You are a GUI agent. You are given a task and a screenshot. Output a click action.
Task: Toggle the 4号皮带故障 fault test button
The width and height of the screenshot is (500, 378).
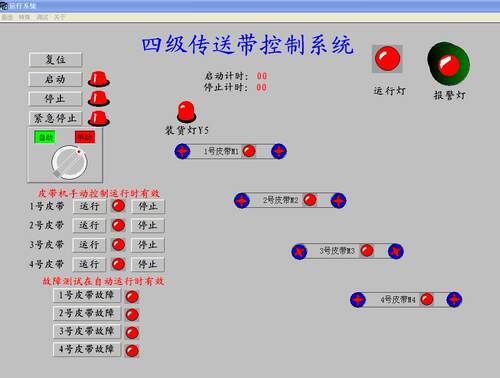87,349
